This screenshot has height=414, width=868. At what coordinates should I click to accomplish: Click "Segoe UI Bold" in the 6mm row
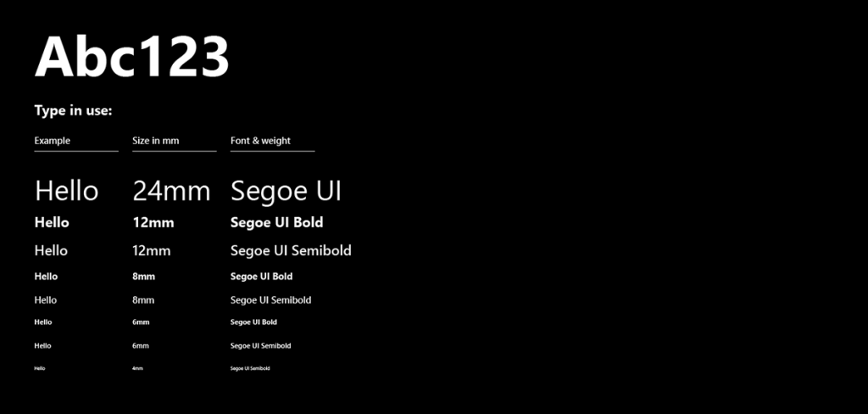253,322
